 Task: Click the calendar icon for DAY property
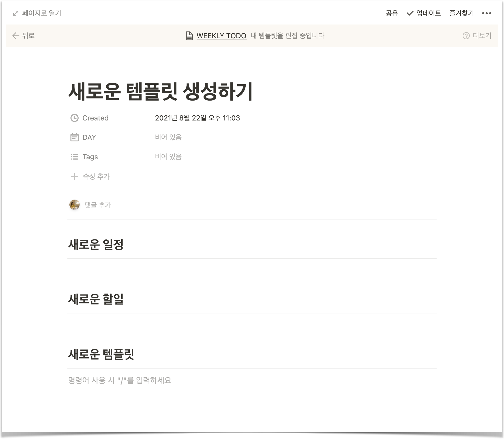pos(74,137)
